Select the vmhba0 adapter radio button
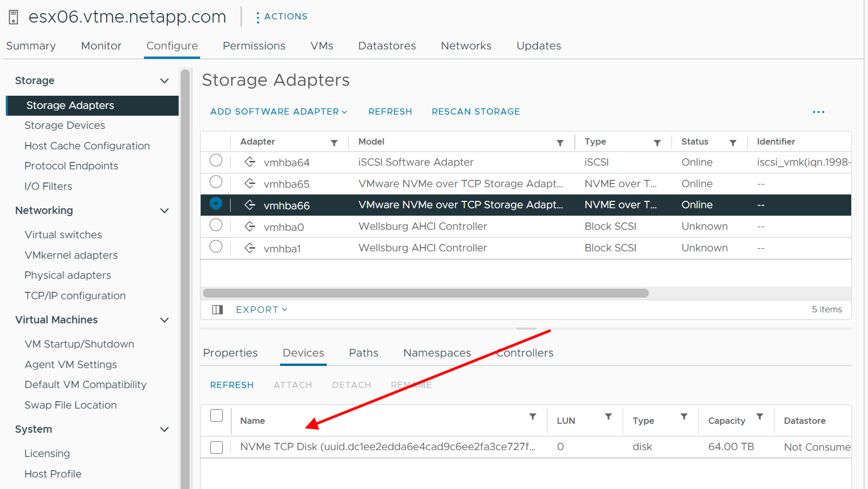 click(216, 225)
